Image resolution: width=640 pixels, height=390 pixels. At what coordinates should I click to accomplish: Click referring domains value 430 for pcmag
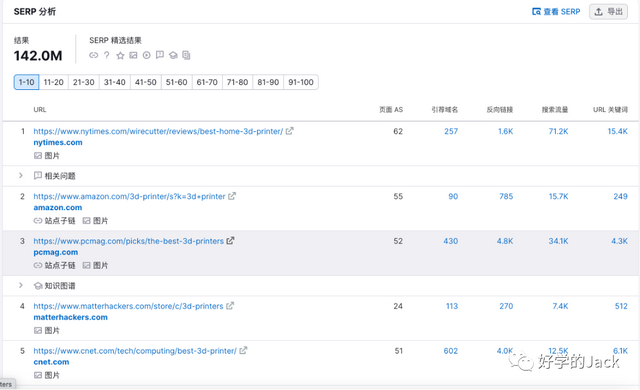click(x=451, y=241)
